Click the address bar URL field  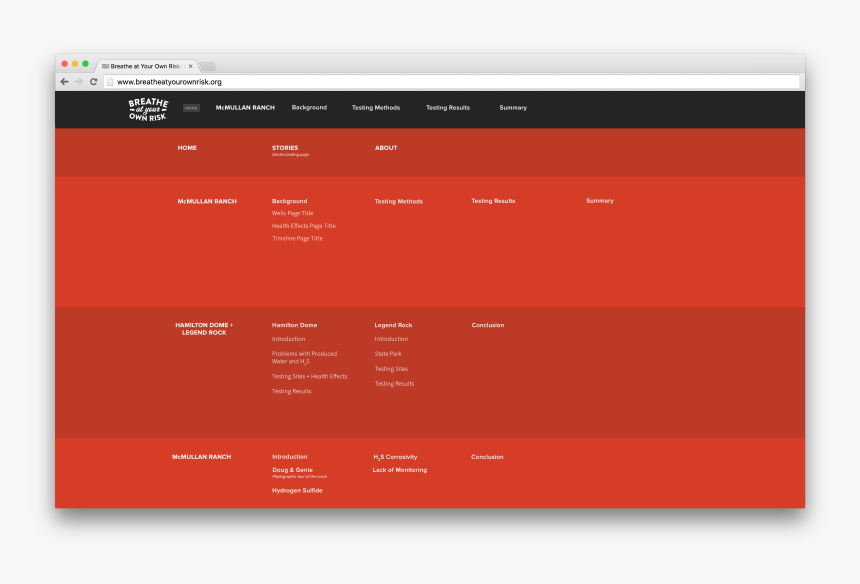(x=451, y=82)
